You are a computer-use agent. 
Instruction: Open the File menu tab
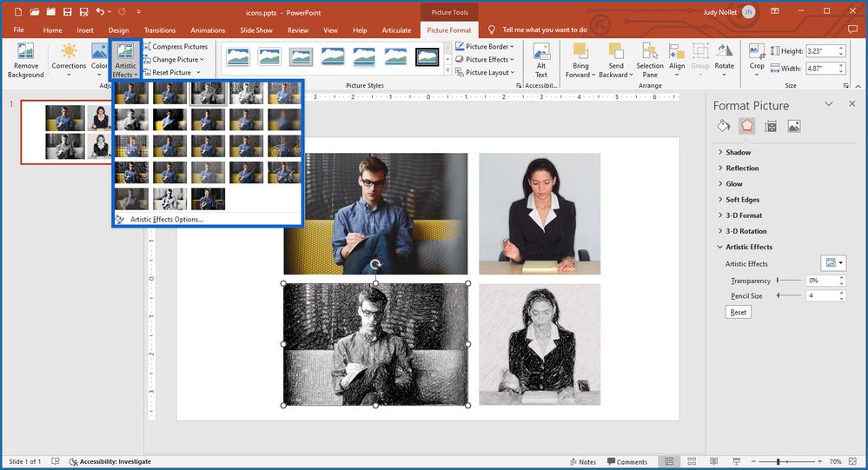(18, 30)
